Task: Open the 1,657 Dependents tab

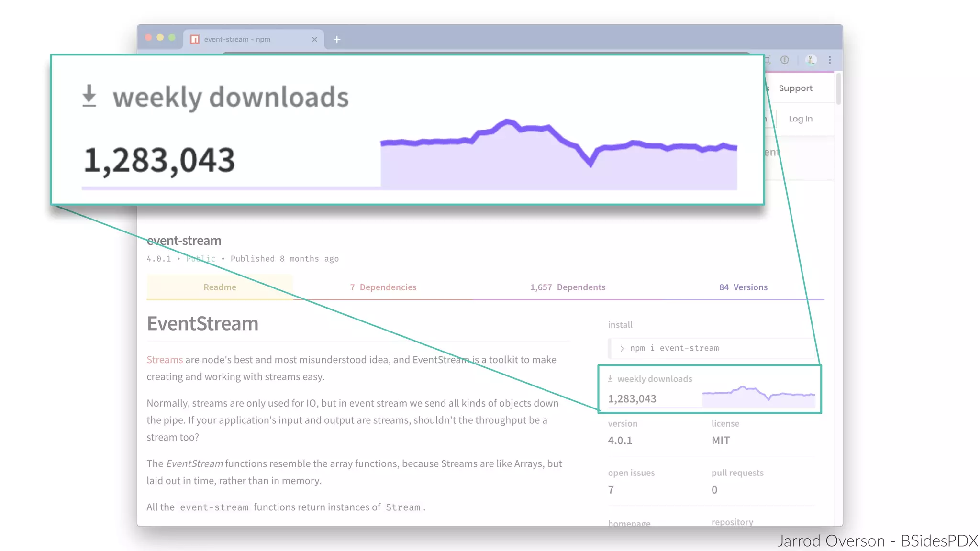Action: point(568,287)
